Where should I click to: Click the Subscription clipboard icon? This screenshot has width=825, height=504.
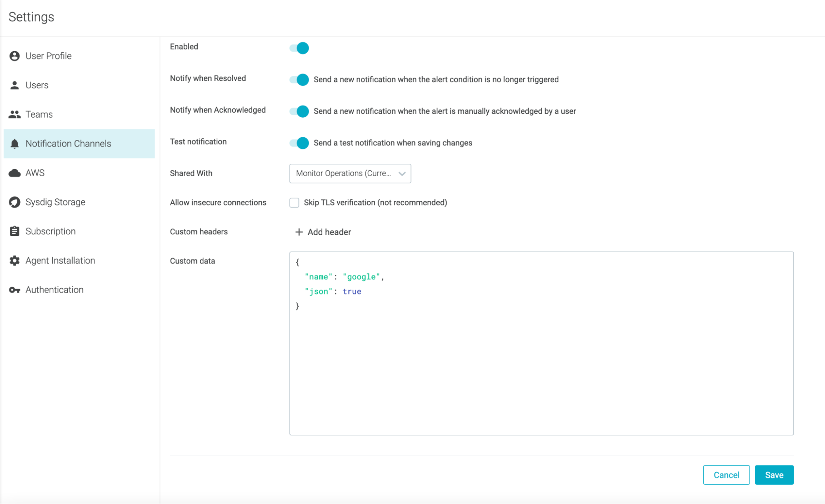point(15,231)
